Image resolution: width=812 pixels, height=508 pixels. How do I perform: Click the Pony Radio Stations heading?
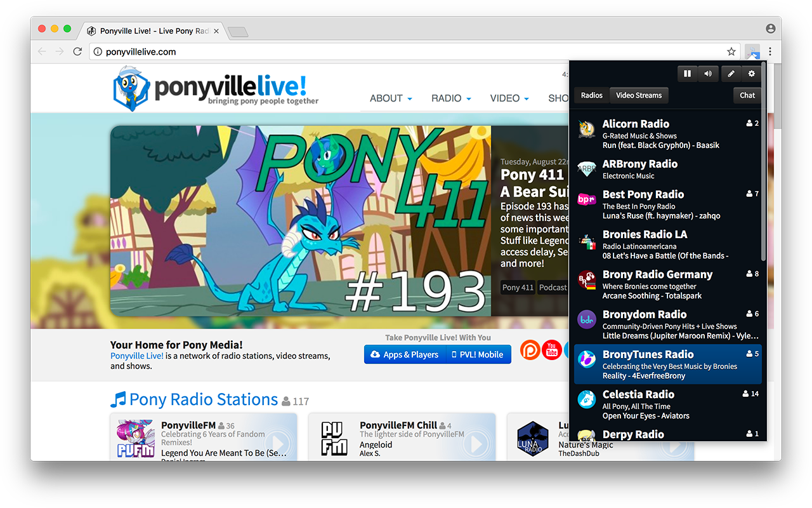click(x=204, y=399)
